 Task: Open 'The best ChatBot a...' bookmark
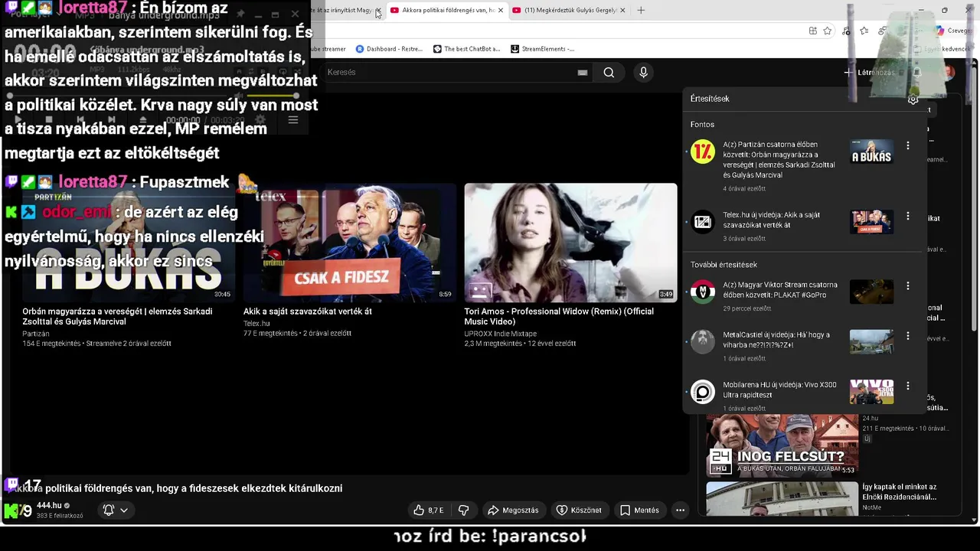tap(466, 48)
